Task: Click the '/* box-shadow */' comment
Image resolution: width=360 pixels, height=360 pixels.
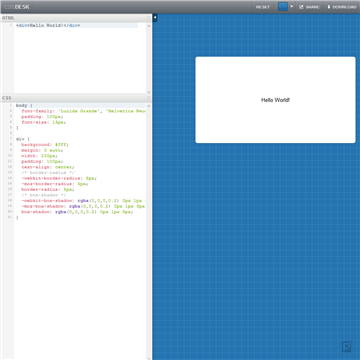Action: pyautogui.click(x=44, y=195)
